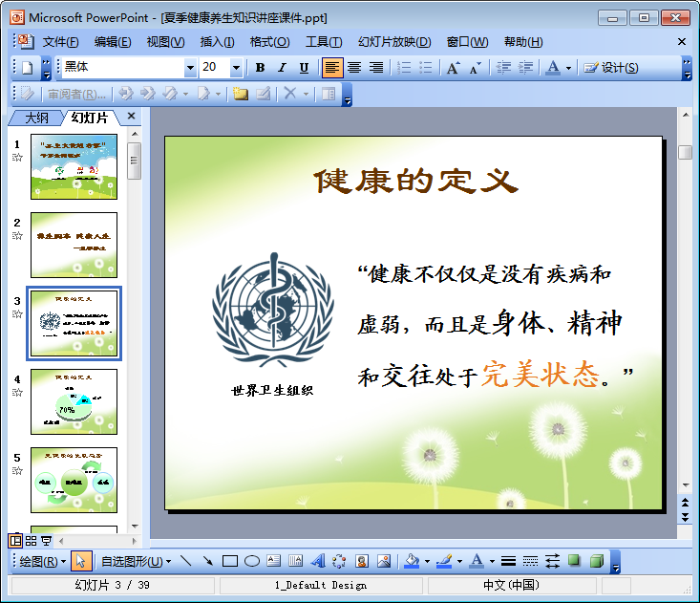The image size is (700, 603).
Task: Open the 工具(T) menu
Action: click(x=324, y=42)
